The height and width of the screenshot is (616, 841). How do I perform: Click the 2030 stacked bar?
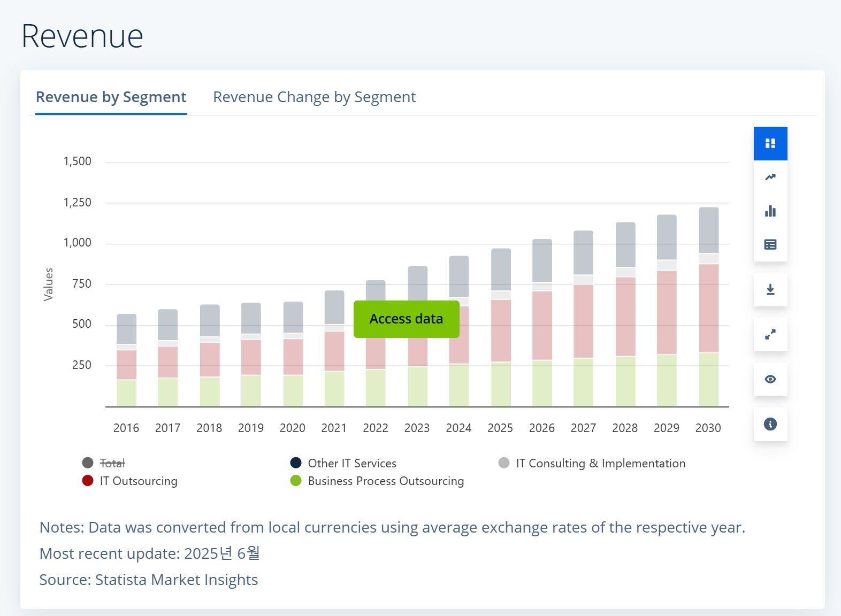coord(708,307)
